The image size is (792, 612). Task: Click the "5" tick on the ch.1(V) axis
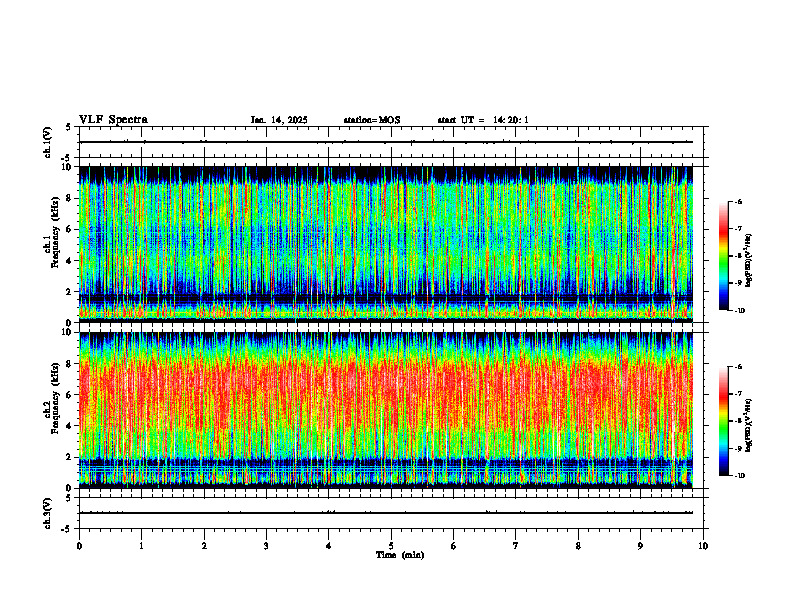coord(68,127)
